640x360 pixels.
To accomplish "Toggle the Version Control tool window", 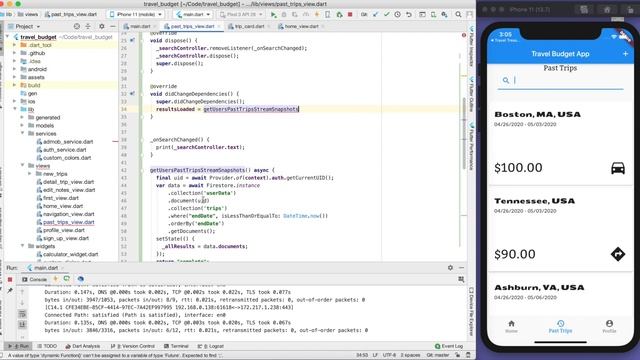I will 133,346.
